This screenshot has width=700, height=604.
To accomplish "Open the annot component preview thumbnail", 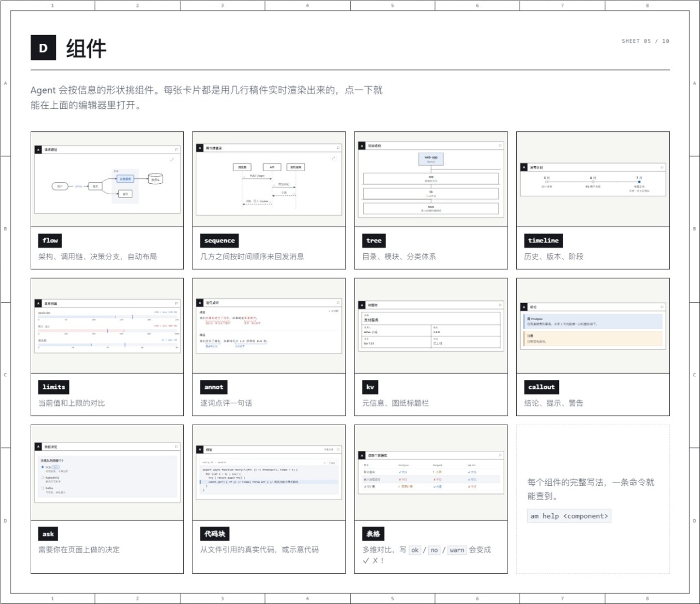I will pos(269,326).
